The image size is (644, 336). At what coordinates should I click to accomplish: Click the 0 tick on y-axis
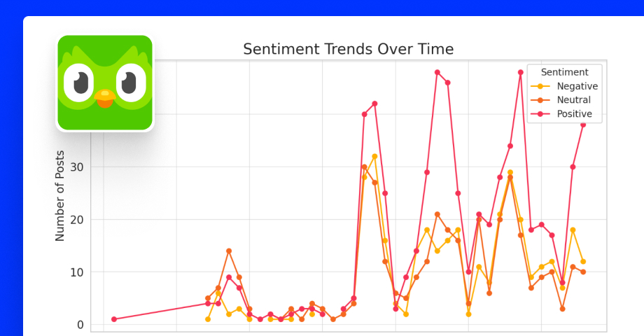click(x=80, y=325)
